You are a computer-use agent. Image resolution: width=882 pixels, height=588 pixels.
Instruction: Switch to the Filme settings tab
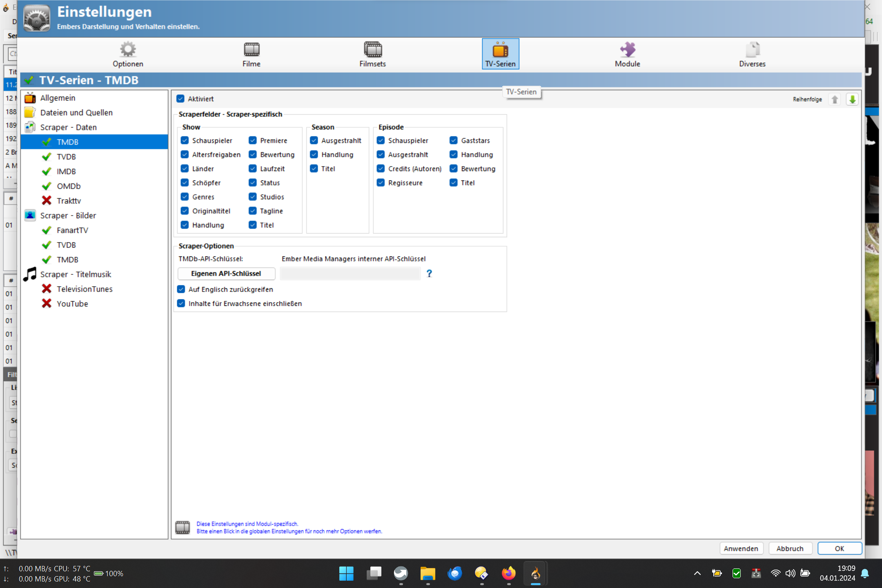[252, 54]
